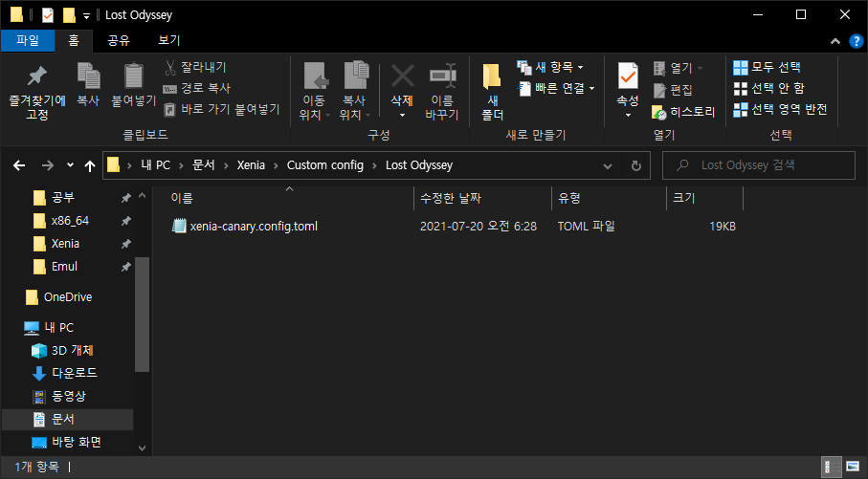The image size is (868, 479).
Task: Click 모두 선택 (Select all)
Action: 768,68
